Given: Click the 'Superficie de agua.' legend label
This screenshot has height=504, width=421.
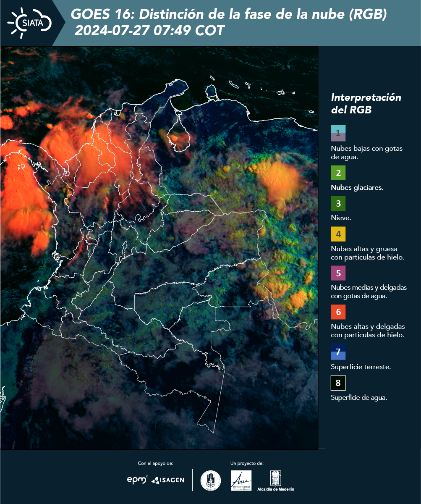Looking at the screenshot, I should [359, 397].
